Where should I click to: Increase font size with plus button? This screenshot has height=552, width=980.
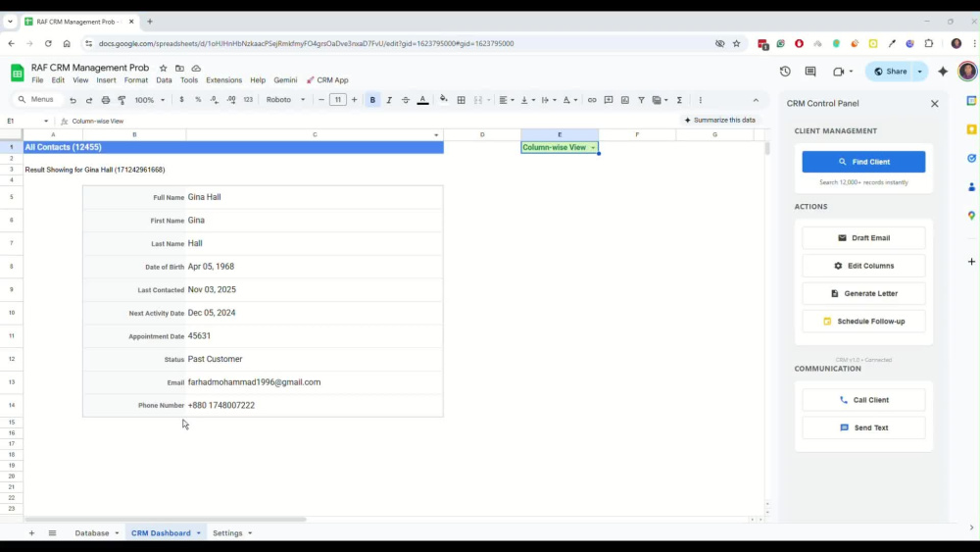[x=355, y=100]
